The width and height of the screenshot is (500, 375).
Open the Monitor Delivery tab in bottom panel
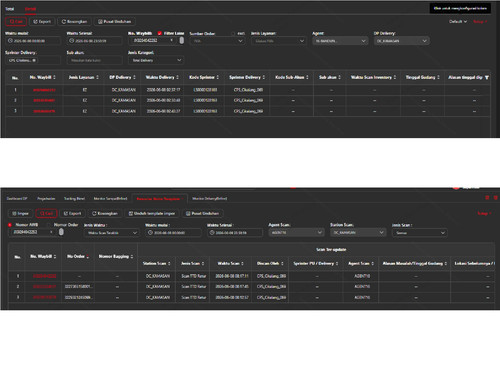[210, 199]
